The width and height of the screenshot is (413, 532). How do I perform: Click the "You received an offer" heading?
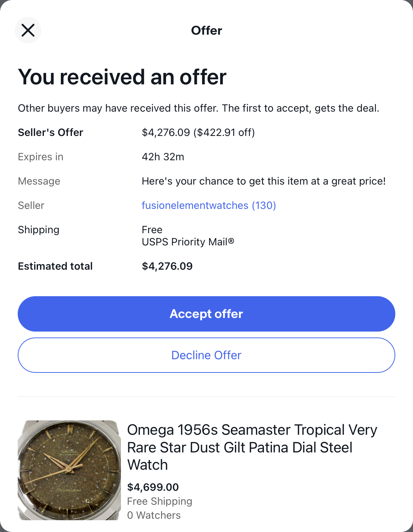click(122, 77)
